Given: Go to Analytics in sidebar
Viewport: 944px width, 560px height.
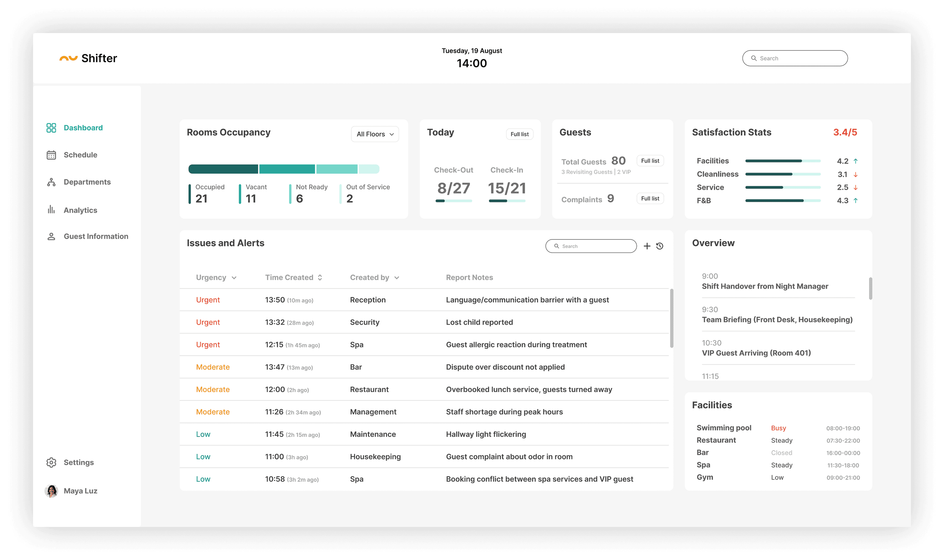Looking at the screenshot, I should tap(80, 210).
